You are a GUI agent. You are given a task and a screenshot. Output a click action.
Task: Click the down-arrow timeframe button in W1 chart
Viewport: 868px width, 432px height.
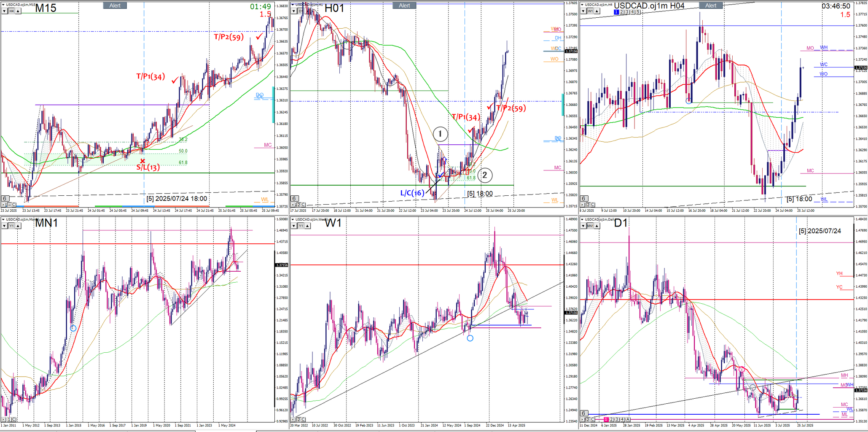294,226
